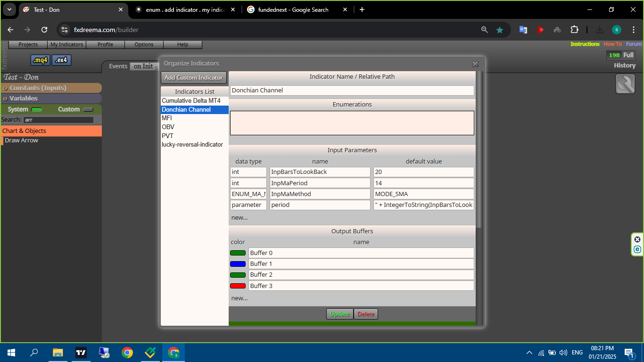Click the Enumerations text area

(352, 123)
